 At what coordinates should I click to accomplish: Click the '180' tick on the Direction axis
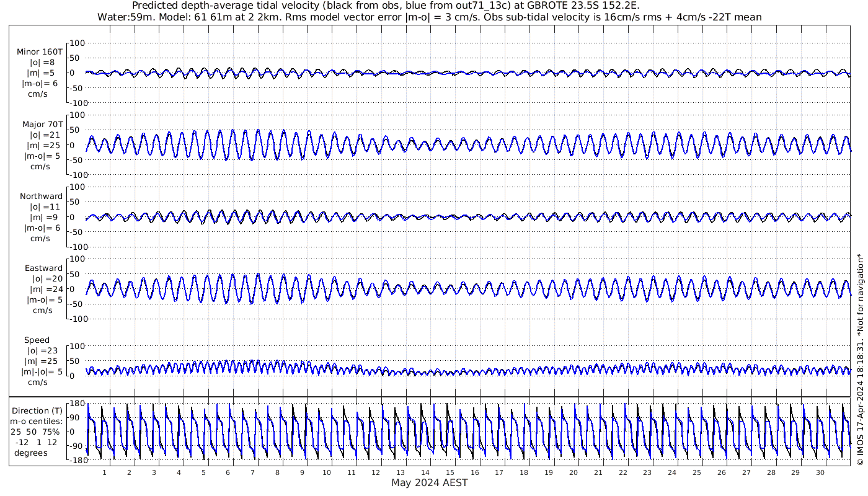point(76,404)
